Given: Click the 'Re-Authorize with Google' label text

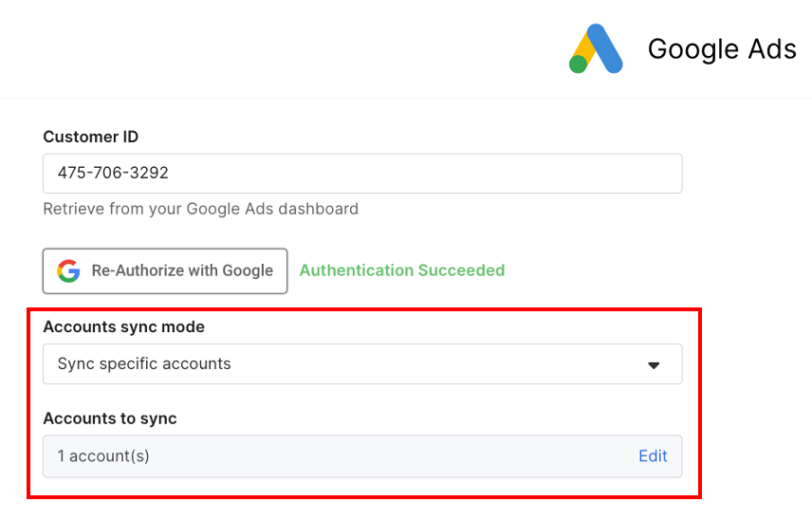Looking at the screenshot, I should tap(182, 270).
